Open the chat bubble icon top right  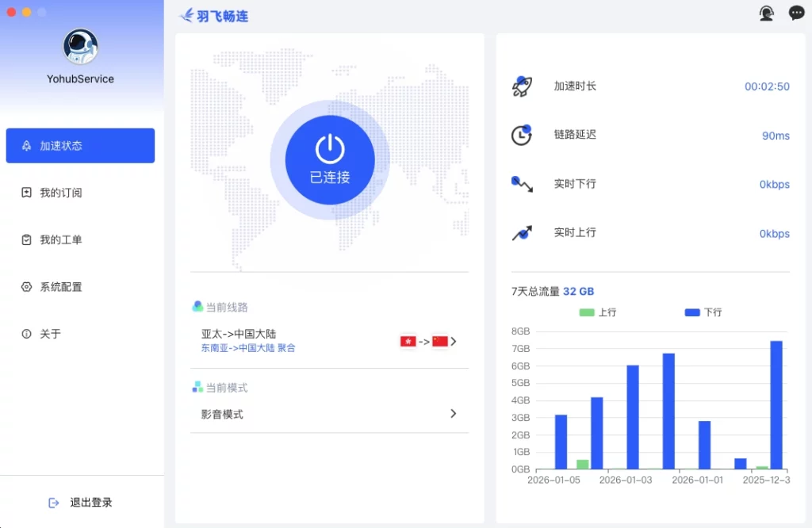(796, 13)
